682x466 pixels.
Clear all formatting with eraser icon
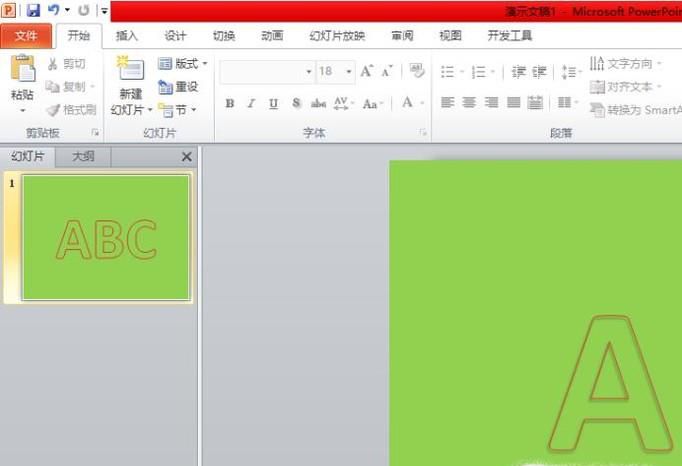click(x=417, y=71)
